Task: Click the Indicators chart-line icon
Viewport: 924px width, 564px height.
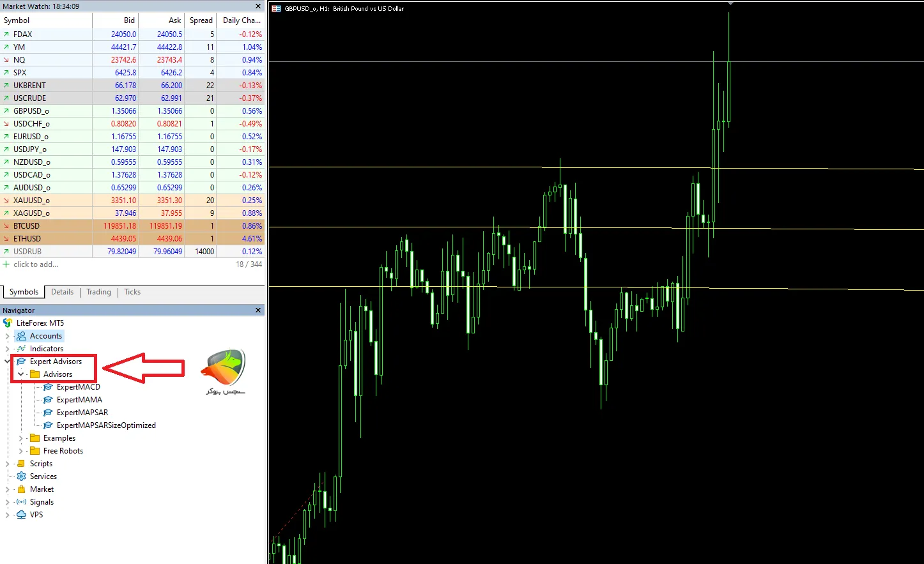Action: 21,349
